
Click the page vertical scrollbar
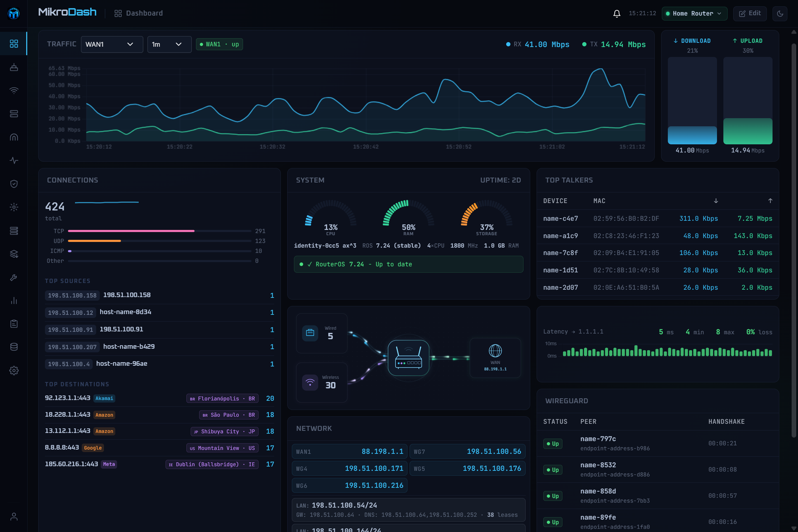click(x=794, y=241)
